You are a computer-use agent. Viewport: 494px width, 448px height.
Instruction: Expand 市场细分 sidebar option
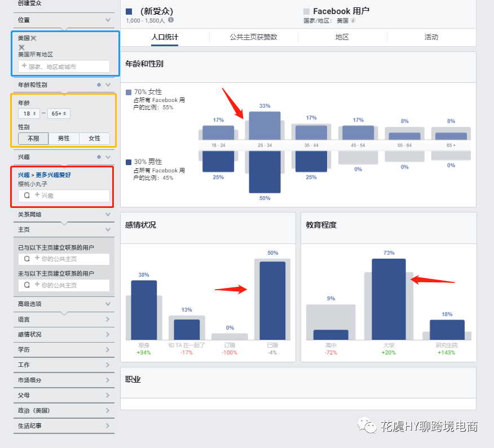coord(64,380)
